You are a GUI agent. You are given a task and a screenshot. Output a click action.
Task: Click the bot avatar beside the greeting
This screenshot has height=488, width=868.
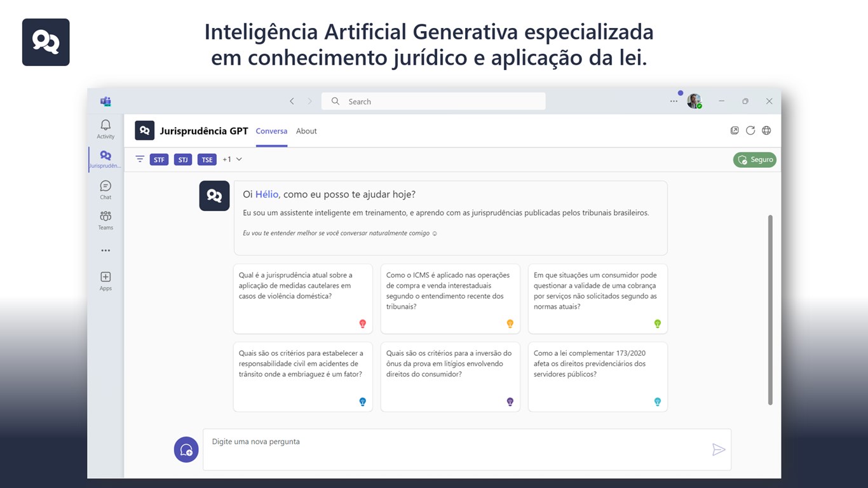214,196
